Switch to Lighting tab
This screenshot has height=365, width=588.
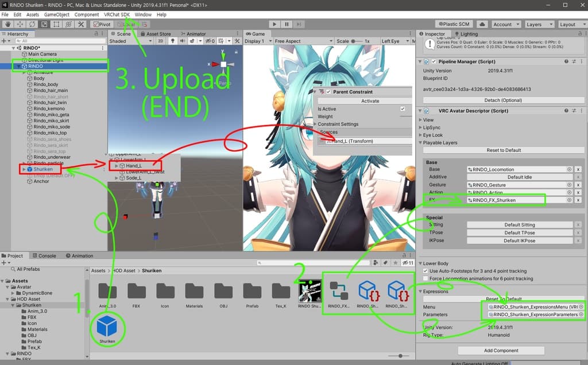(466, 34)
